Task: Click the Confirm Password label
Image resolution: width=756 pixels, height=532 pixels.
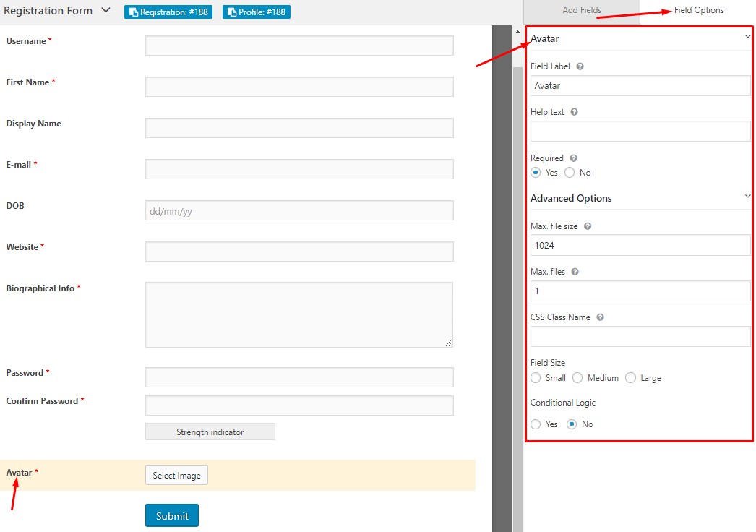Action: point(42,401)
